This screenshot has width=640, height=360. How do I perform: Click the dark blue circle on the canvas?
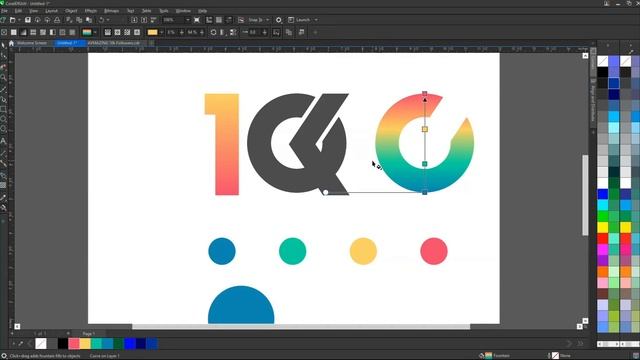[x=222, y=251]
